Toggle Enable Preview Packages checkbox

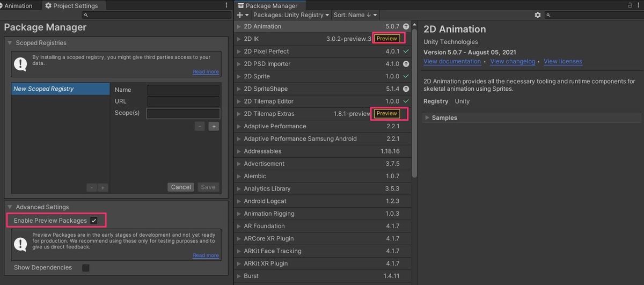pyautogui.click(x=94, y=221)
